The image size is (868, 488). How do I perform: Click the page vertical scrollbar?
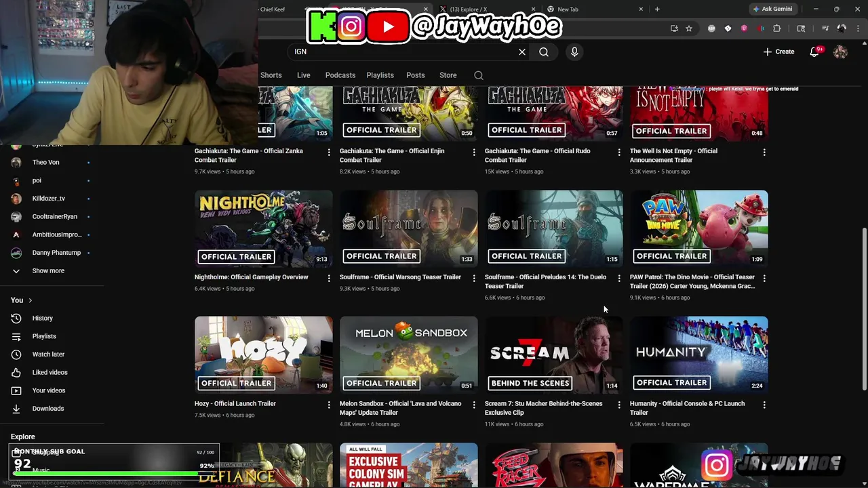tap(864, 308)
